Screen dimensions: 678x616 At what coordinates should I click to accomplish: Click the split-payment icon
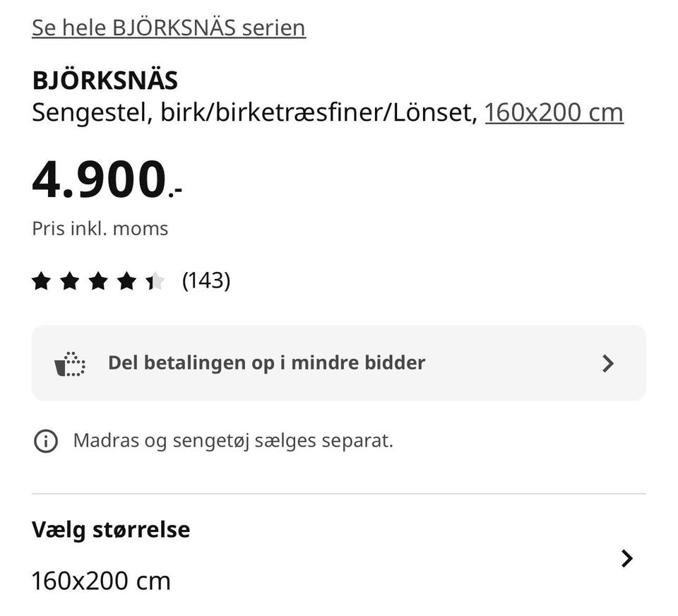coord(70,364)
